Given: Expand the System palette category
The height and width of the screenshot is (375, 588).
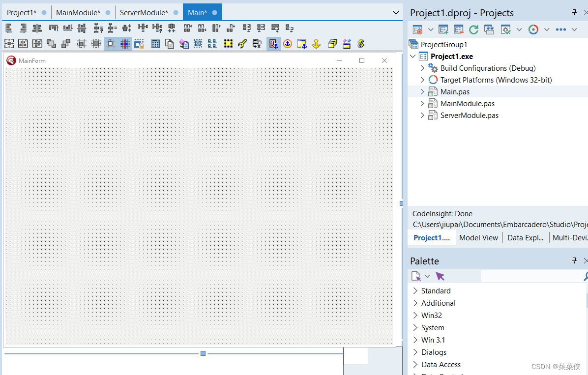Looking at the screenshot, I should tap(415, 327).
